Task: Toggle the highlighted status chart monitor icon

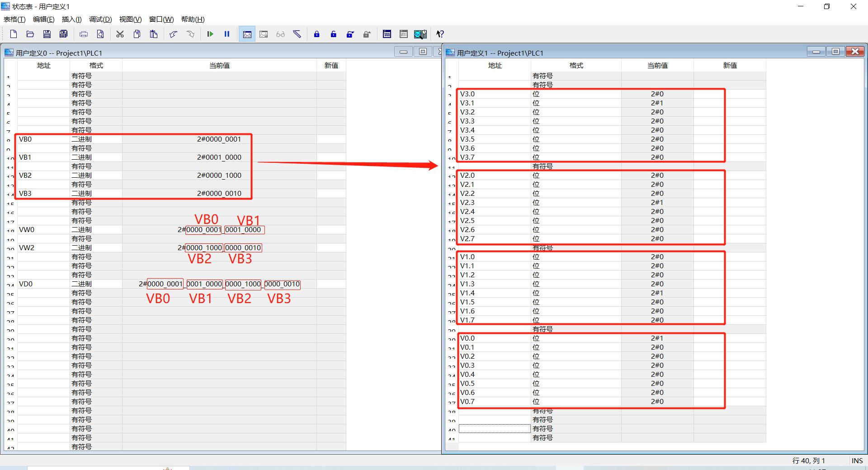Action: [247, 34]
